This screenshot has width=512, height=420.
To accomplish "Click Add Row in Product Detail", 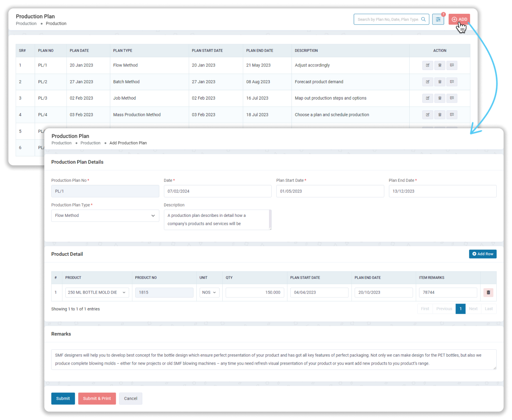I will click(x=483, y=254).
